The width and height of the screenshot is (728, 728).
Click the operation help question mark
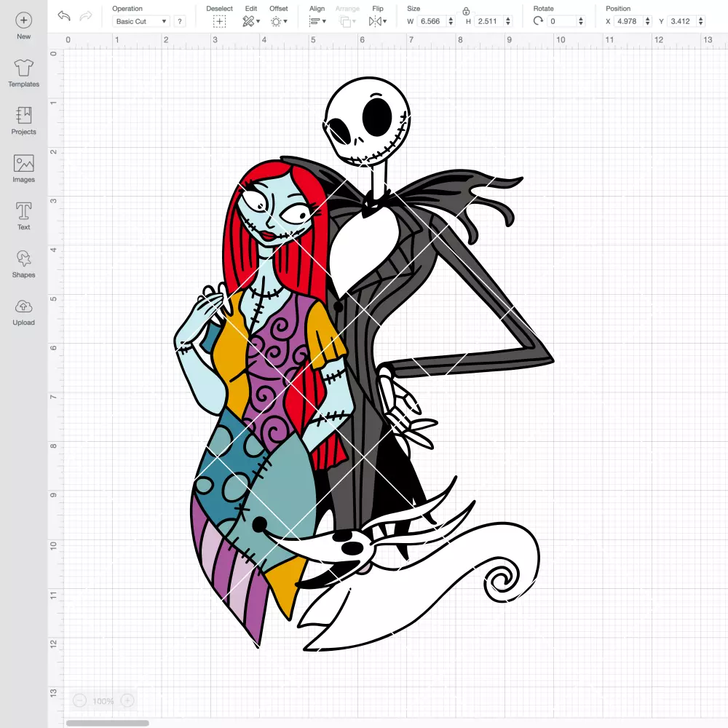180,21
